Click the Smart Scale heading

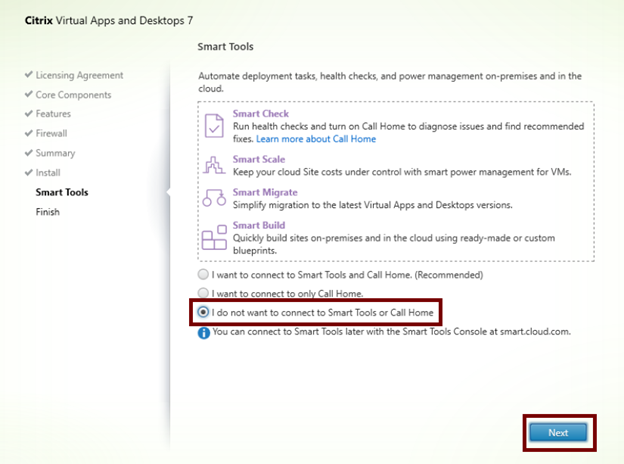click(259, 159)
